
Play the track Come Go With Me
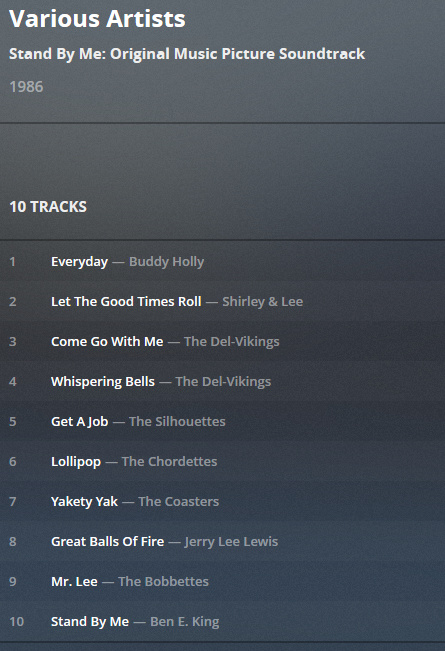[x=107, y=341]
